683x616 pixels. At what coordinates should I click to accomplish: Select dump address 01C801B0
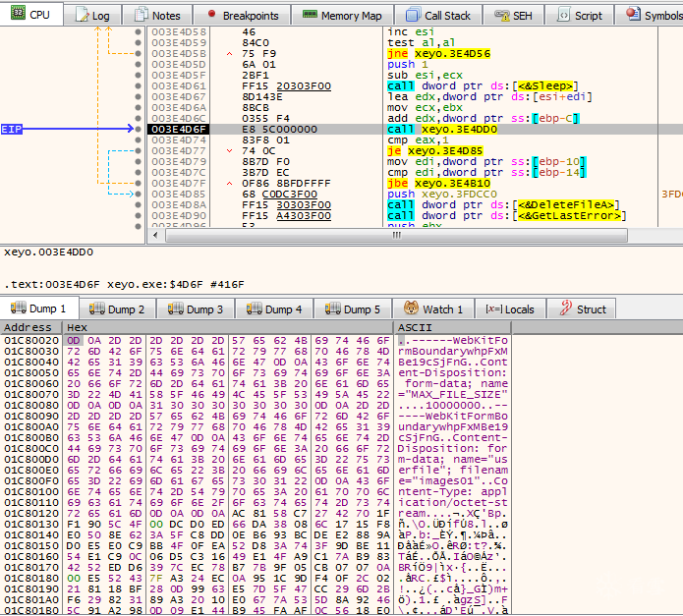click(31, 610)
